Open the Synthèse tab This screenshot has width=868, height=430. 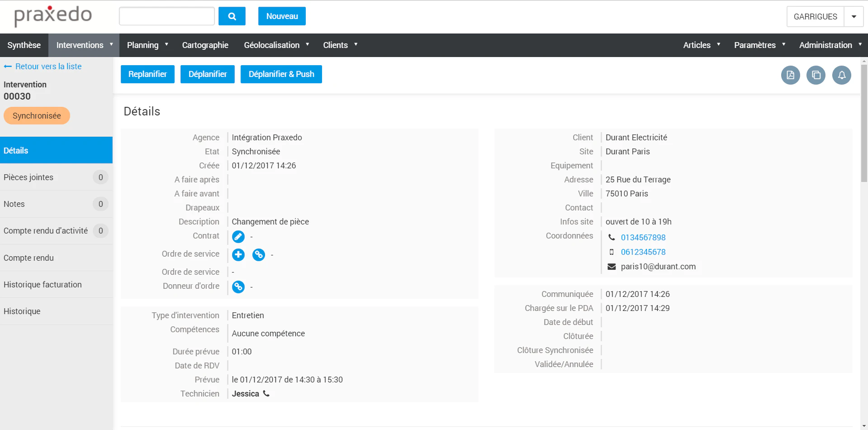pyautogui.click(x=24, y=45)
